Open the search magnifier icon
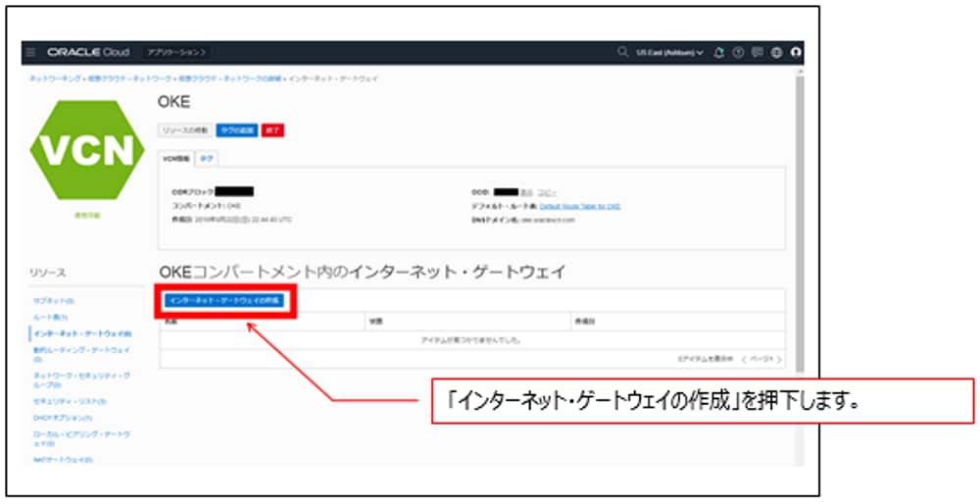The height and width of the screenshot is (504, 980). 622,52
